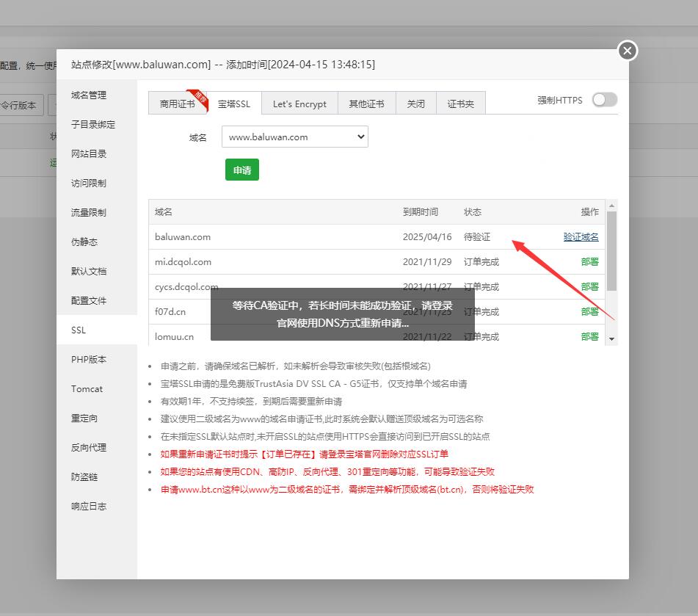Click the 域名 column header in table
The height and width of the screenshot is (616, 698).
164,212
